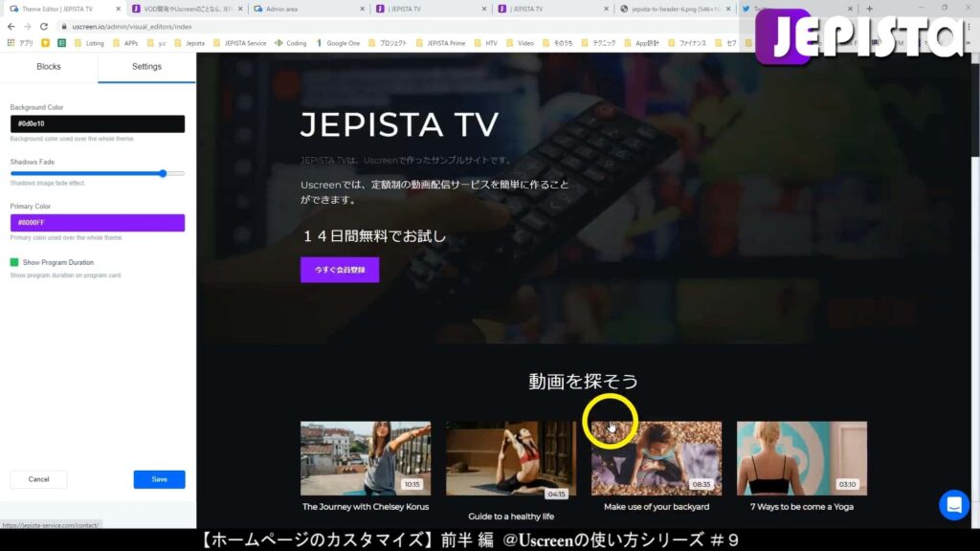This screenshot has width=980, height=551.
Task: Open the Apps grid shortcut in bookmarks bar
Action: point(19,43)
